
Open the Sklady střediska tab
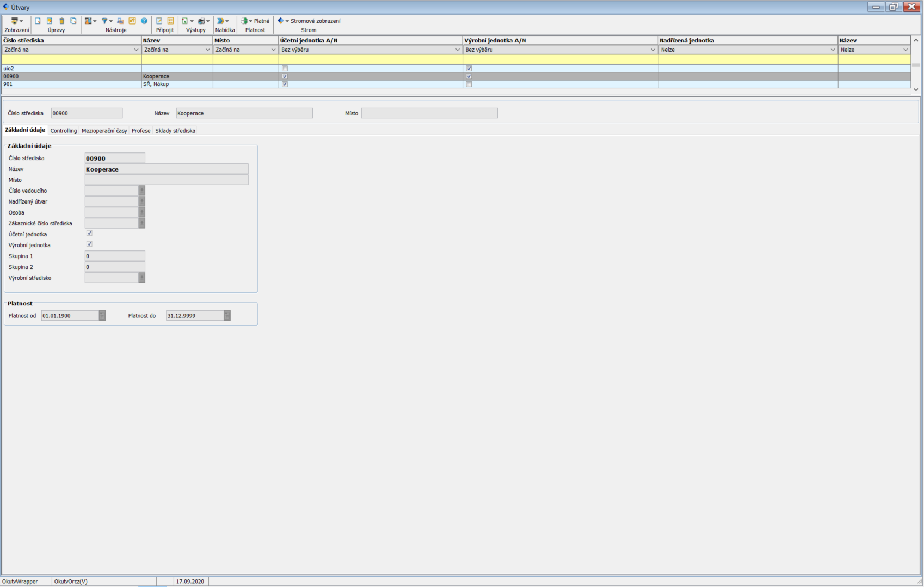pos(175,131)
